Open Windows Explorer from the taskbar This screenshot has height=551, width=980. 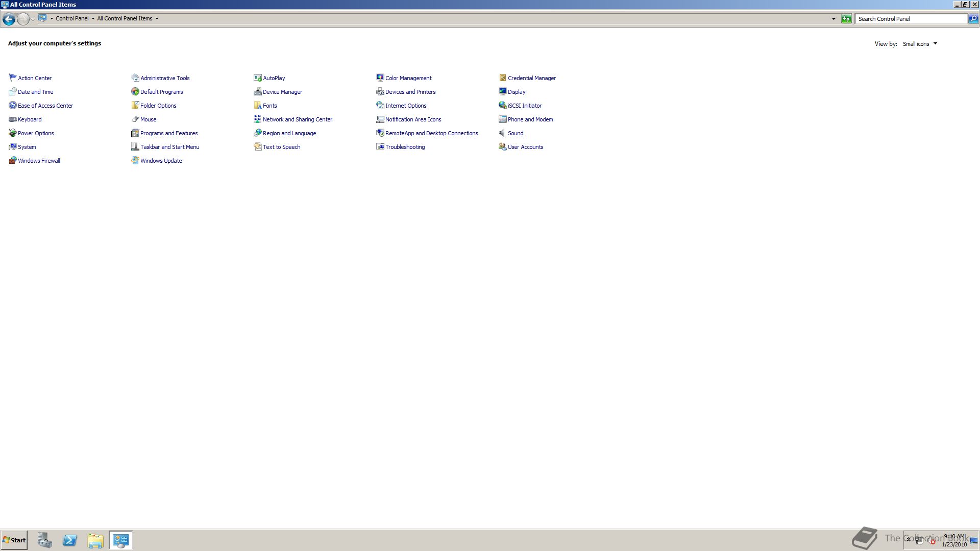[x=95, y=540]
